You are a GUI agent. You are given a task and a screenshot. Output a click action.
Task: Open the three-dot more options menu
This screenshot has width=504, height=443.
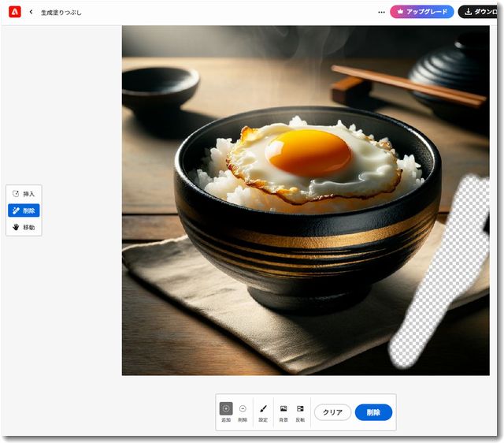(381, 13)
